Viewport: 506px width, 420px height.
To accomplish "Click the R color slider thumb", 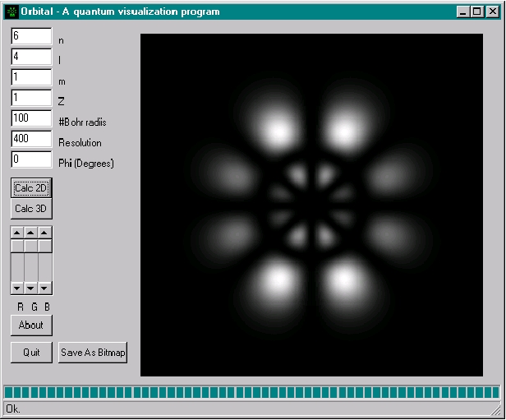I will (x=17, y=246).
